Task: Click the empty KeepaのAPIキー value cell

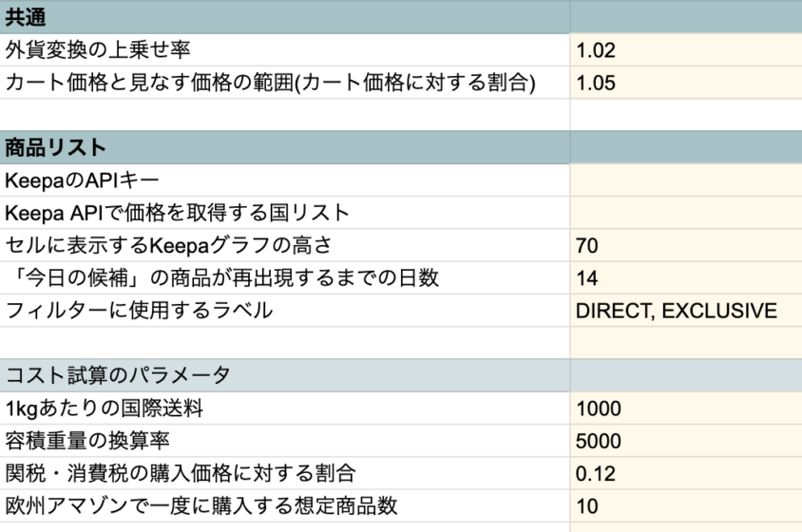Action: [x=684, y=180]
